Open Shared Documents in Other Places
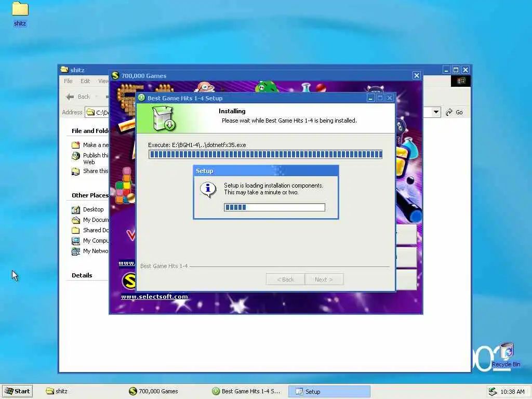Viewport: 532px width, 399px height. coord(96,230)
